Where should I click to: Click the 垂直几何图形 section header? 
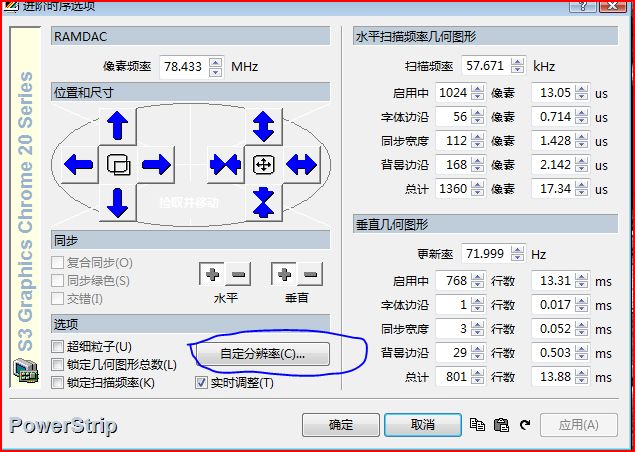coord(486,224)
